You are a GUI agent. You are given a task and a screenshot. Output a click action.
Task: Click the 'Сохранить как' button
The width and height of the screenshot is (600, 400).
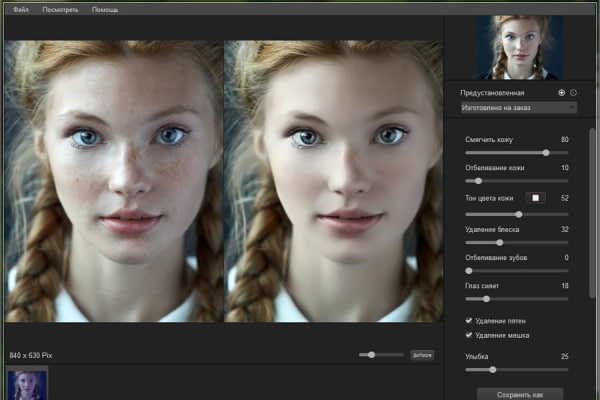tap(519, 393)
